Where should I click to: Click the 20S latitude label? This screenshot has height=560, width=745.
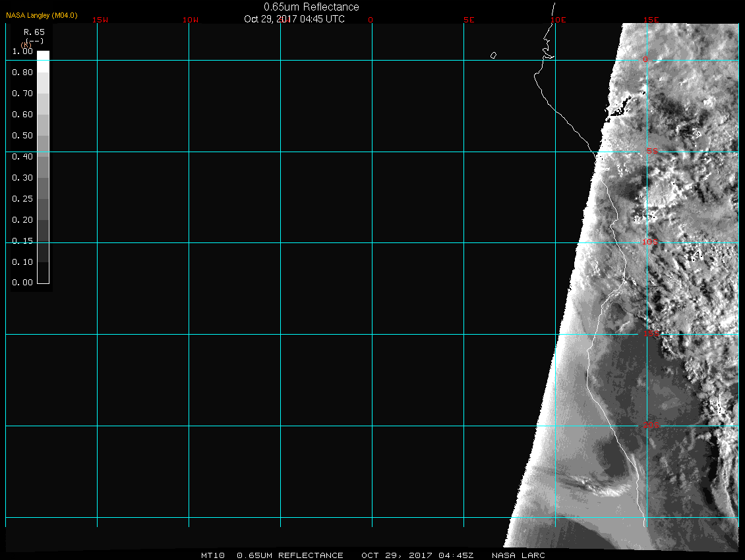[651, 426]
